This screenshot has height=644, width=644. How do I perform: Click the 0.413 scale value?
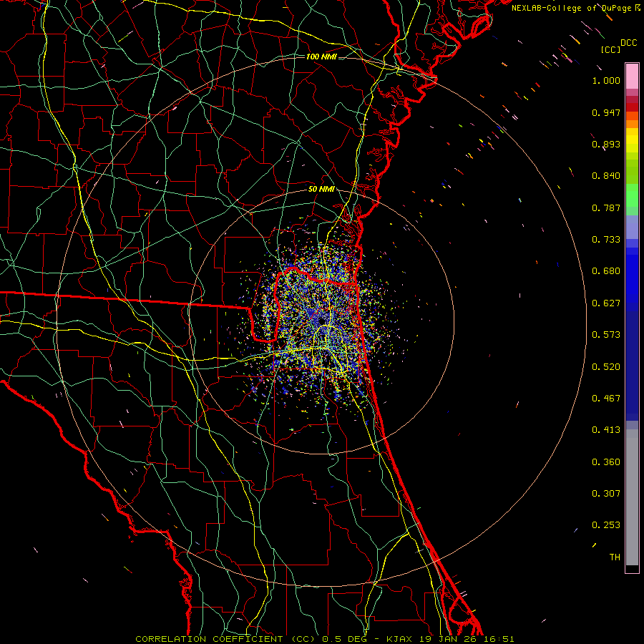tap(606, 430)
